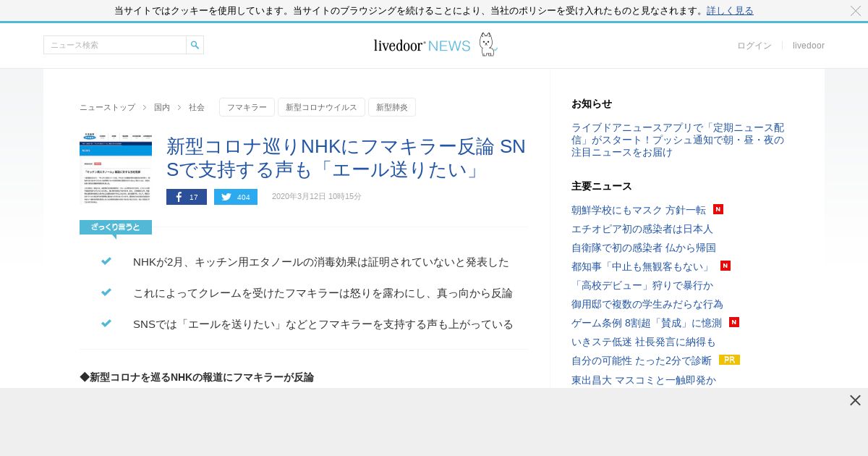
Task: Open 自衛隊で初の感染者 仏から帰国
Action: 644,248
